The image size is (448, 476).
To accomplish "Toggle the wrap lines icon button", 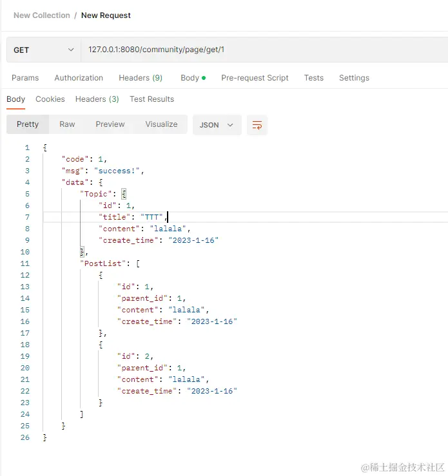I will coord(257,125).
